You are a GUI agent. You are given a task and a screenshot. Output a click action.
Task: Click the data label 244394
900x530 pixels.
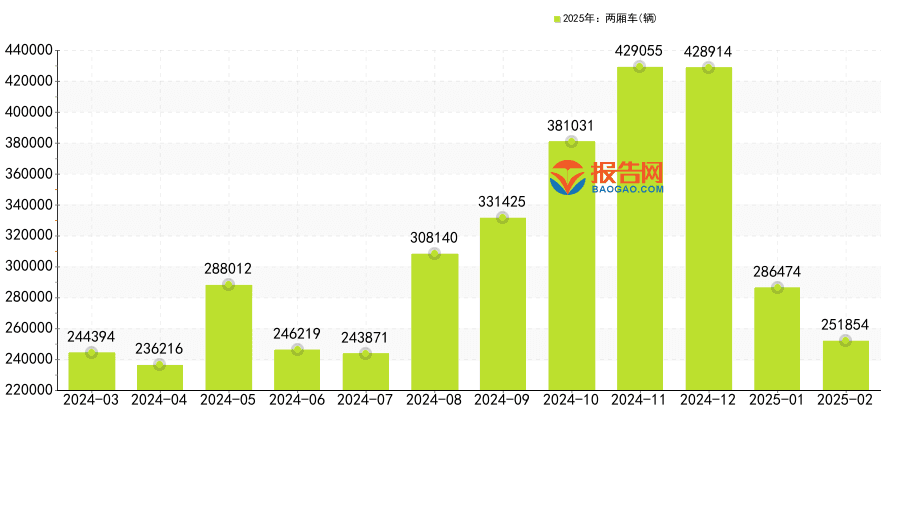coord(91,336)
